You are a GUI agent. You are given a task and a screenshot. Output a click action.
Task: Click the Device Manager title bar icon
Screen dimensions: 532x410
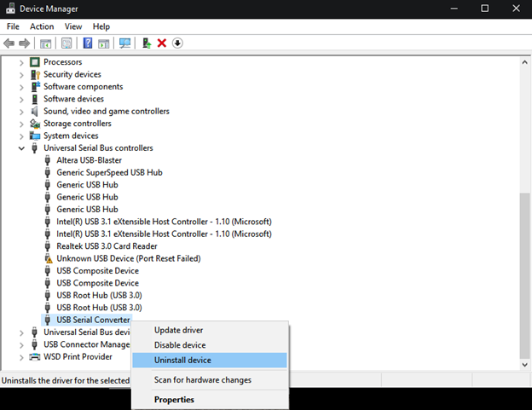[x=10, y=9]
